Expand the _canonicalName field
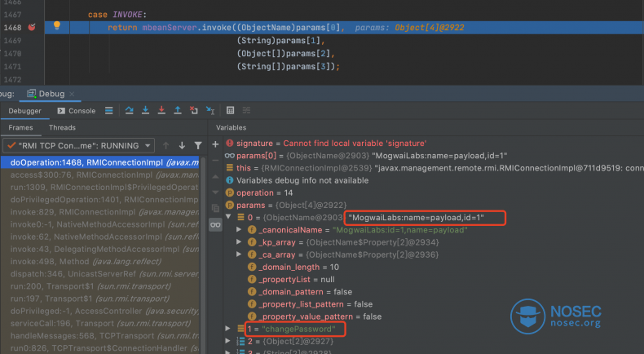Image resolution: width=644 pixels, height=354 pixels. tap(239, 229)
